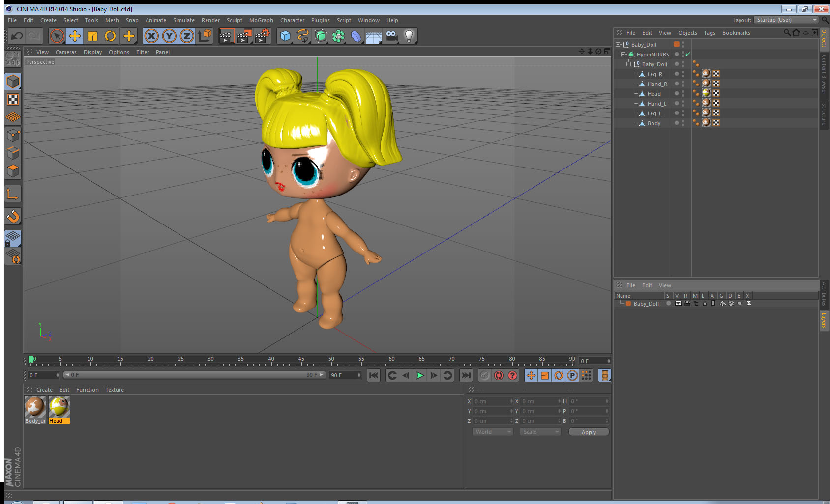Select the Live Selection tool

pyautogui.click(x=57, y=36)
